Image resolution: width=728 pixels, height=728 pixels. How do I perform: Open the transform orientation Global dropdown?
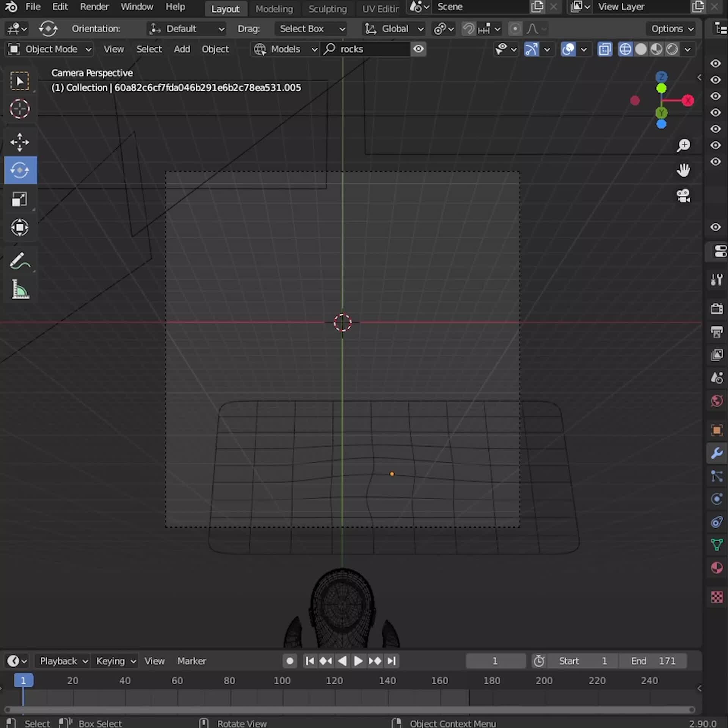click(393, 28)
